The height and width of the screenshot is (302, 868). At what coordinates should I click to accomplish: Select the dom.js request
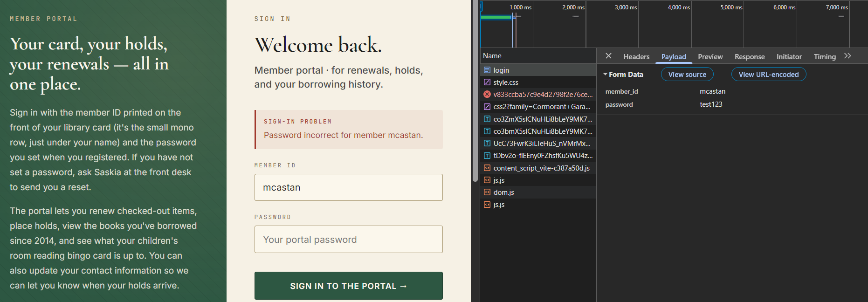pos(538,192)
